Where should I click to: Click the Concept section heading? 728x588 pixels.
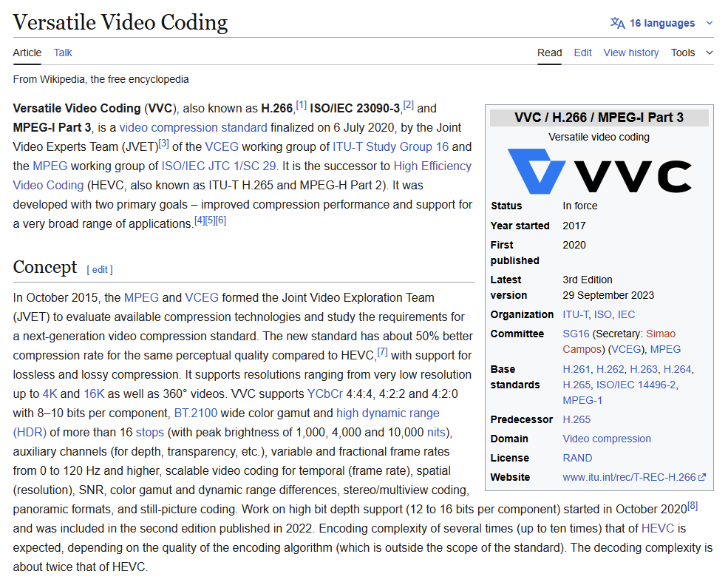click(x=44, y=267)
